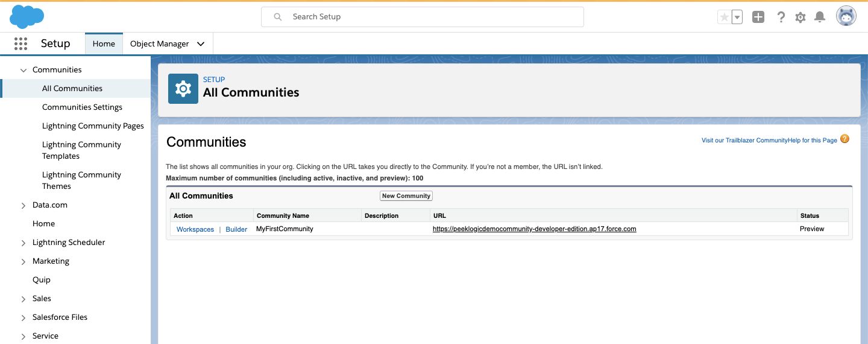The image size is (868, 344).
Task: Switch to the Object Manager tab
Action: (159, 43)
